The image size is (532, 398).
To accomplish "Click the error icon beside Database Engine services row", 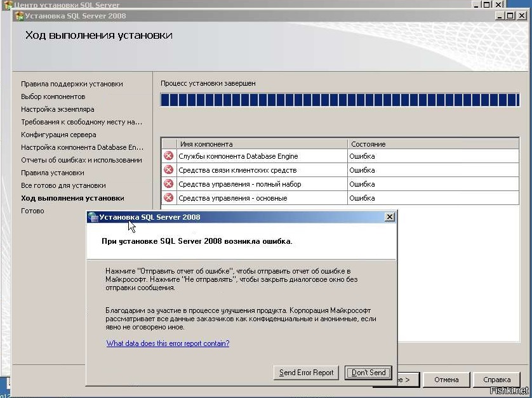I will click(x=168, y=156).
